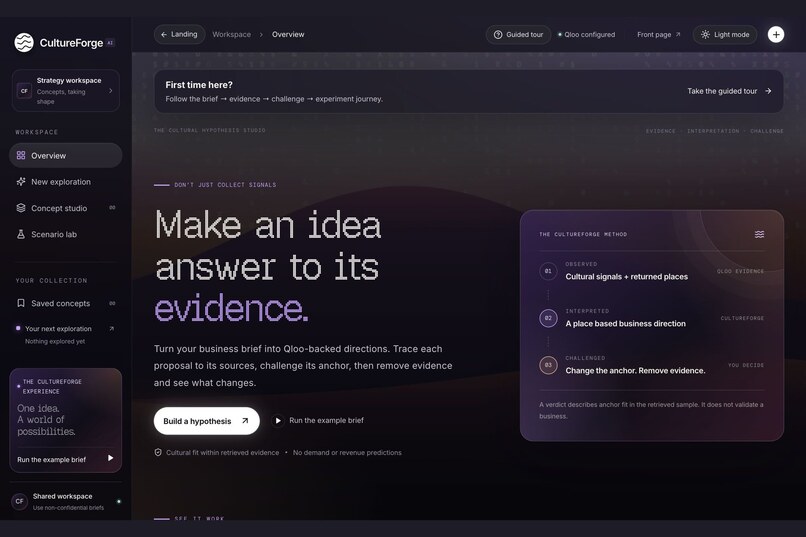Click 'Cultural signals + returned places' text

tap(626, 276)
